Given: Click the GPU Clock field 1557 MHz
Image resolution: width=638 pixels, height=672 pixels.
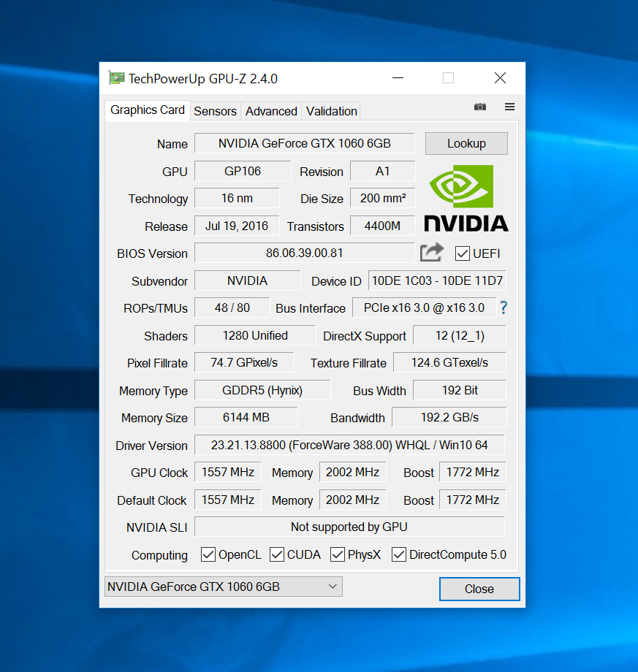Looking at the screenshot, I should pos(228,473).
